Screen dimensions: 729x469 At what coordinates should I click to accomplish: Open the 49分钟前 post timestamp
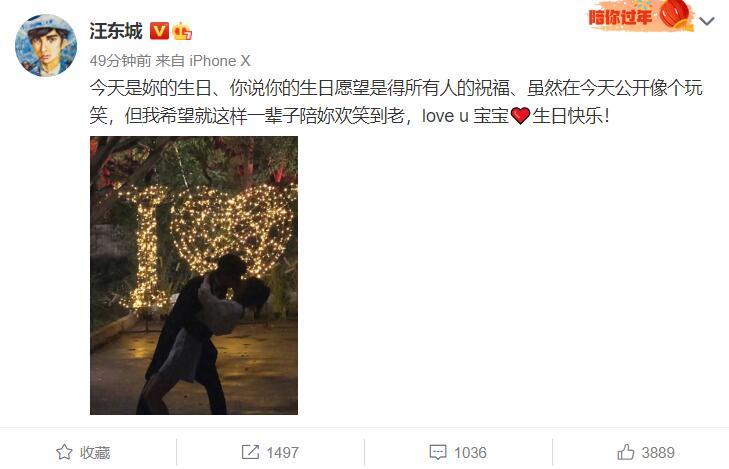click(120, 61)
